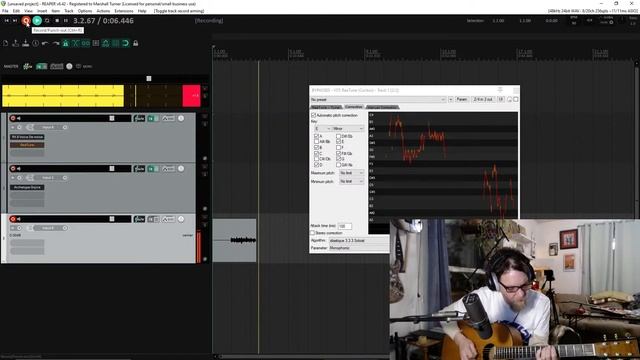Toggle input monitoring on first track
Screen dimensions: 640x360
(x=19, y=118)
